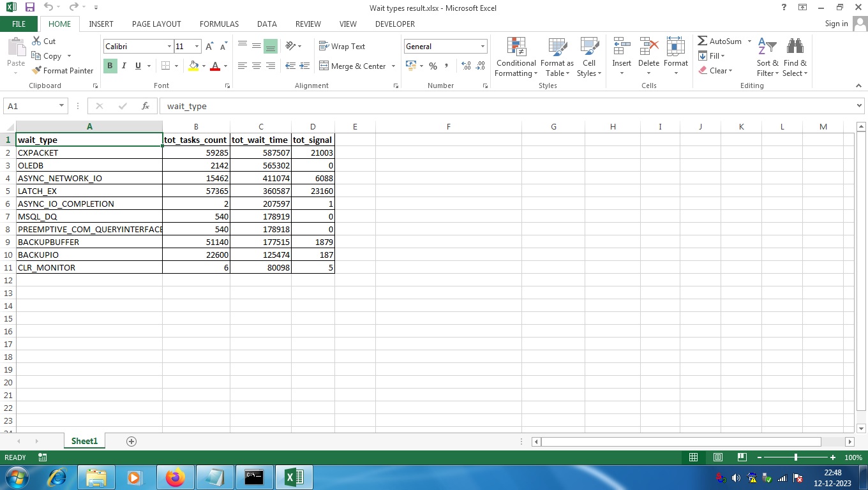Open the Merge & Center dropdown arrow

393,66
